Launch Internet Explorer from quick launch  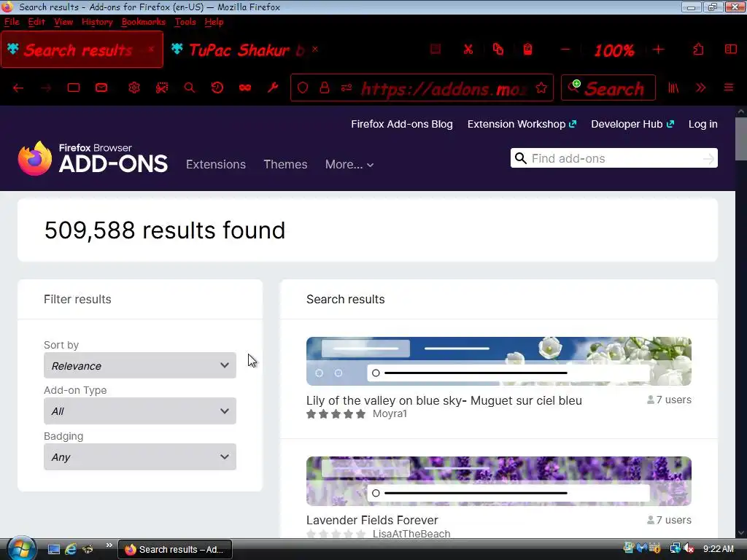(x=71, y=549)
